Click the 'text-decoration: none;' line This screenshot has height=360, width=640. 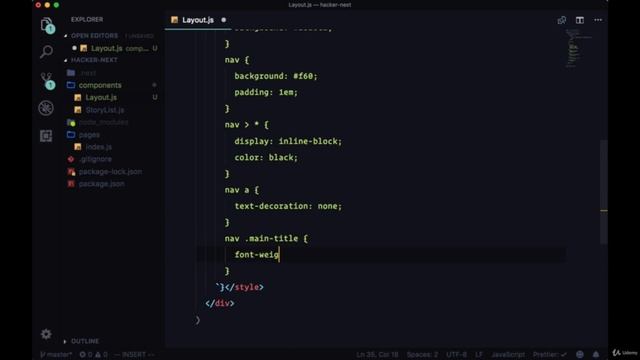tap(288, 206)
